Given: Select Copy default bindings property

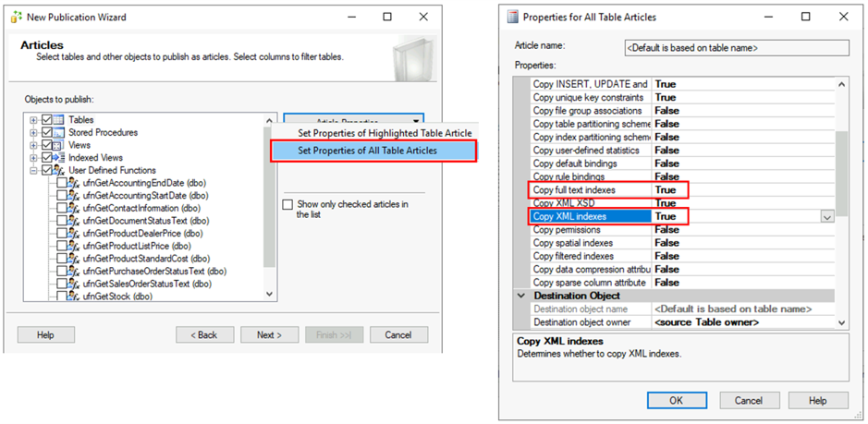Looking at the screenshot, I should [x=683, y=164].
